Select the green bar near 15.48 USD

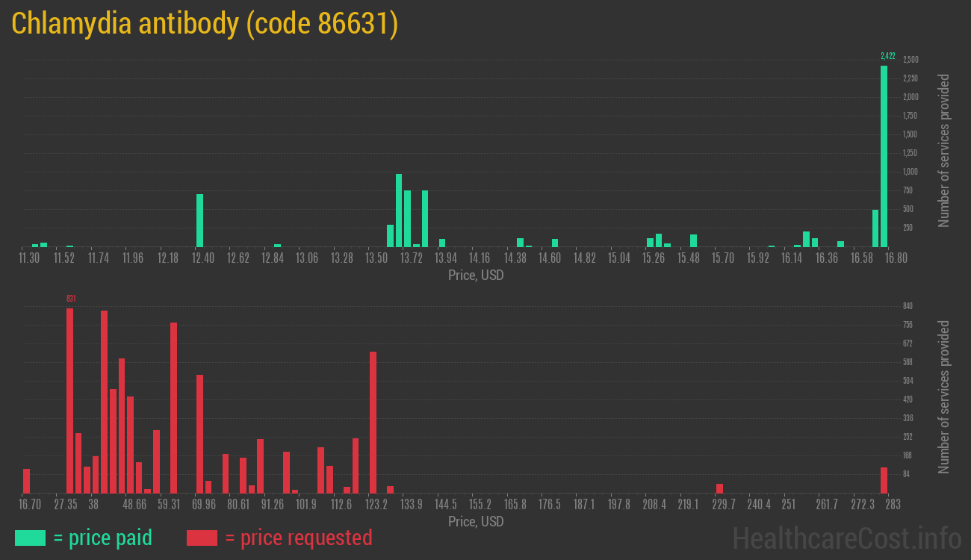(x=693, y=240)
